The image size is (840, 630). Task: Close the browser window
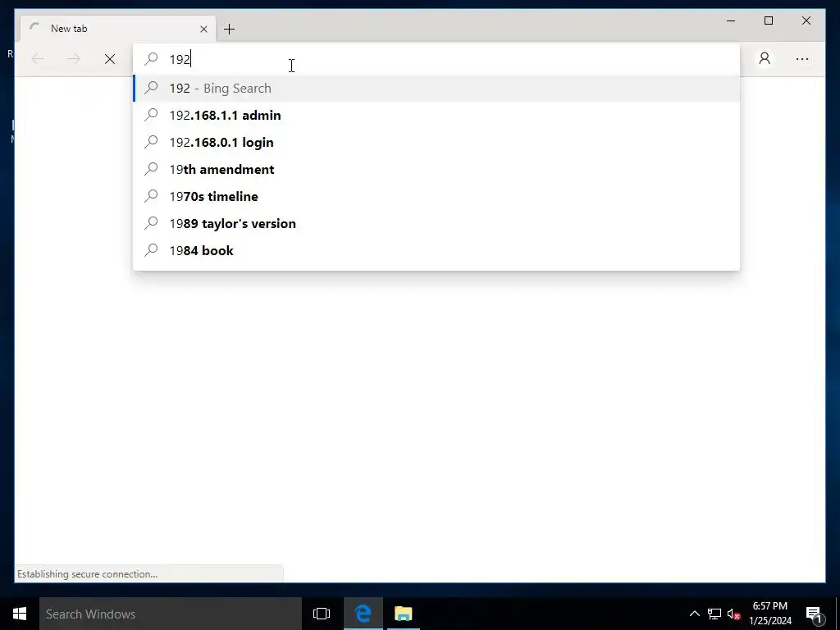[806, 21]
